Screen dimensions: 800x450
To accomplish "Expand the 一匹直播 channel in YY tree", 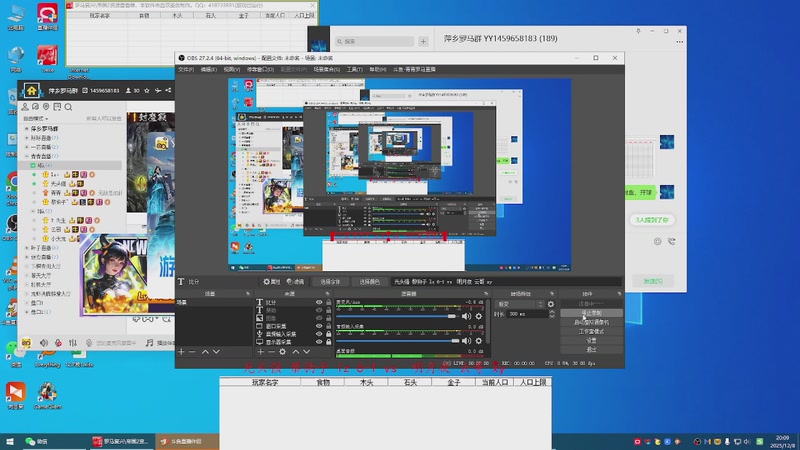I will coord(27,147).
